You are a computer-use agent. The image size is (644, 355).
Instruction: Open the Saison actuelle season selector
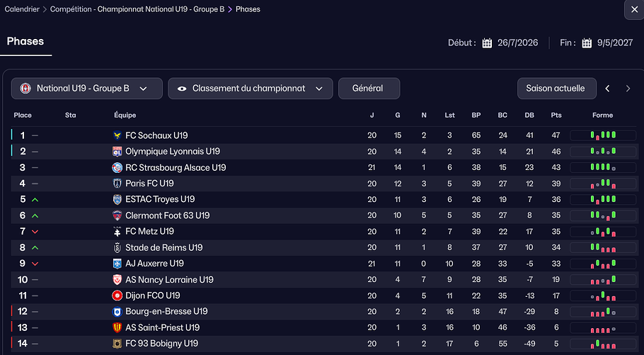click(x=555, y=89)
